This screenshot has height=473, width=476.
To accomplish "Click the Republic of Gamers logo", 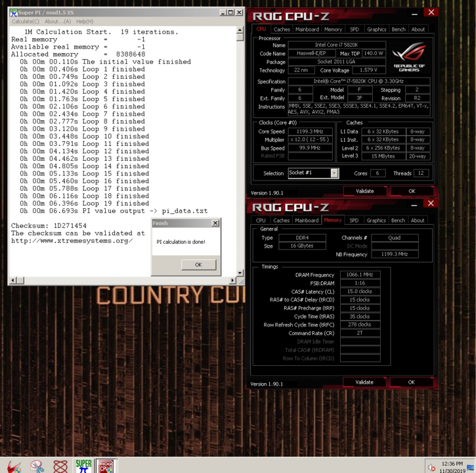I will (409, 57).
